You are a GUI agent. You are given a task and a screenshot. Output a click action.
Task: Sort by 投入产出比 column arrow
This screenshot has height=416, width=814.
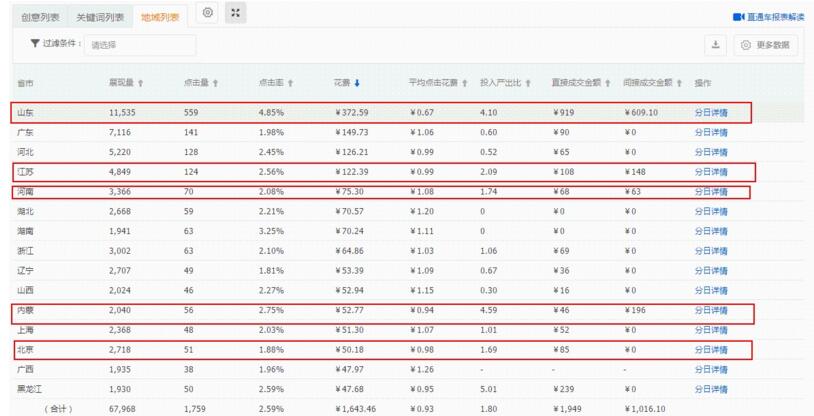[x=528, y=83]
